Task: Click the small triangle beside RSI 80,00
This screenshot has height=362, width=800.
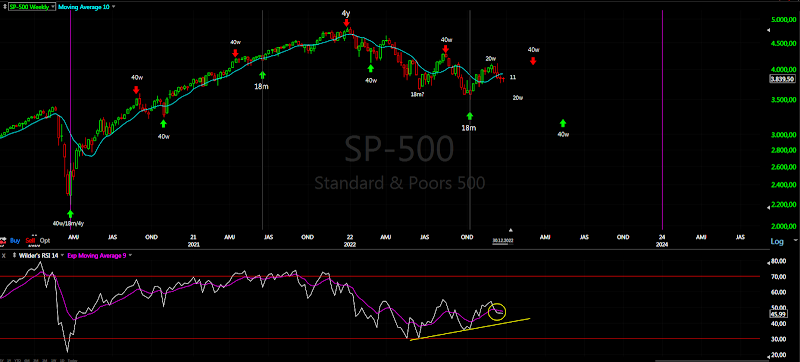Action: [x=768, y=262]
